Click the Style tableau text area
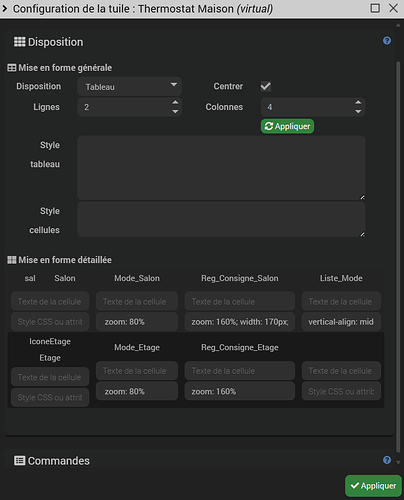This screenshot has width=404, height=500. pos(221,168)
